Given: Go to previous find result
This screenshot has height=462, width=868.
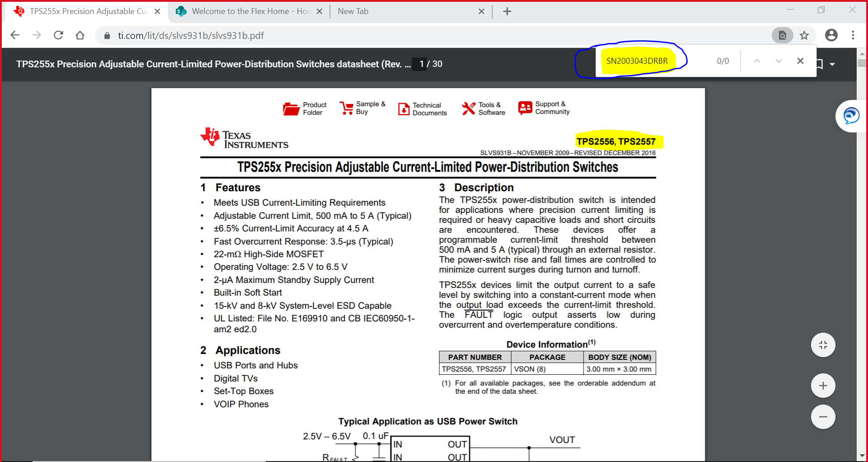Looking at the screenshot, I should tap(757, 61).
